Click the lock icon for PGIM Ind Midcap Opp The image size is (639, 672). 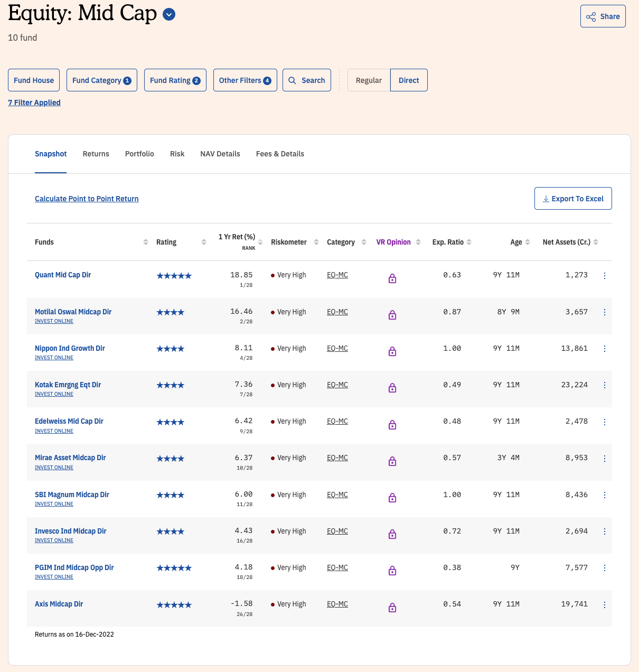(392, 571)
